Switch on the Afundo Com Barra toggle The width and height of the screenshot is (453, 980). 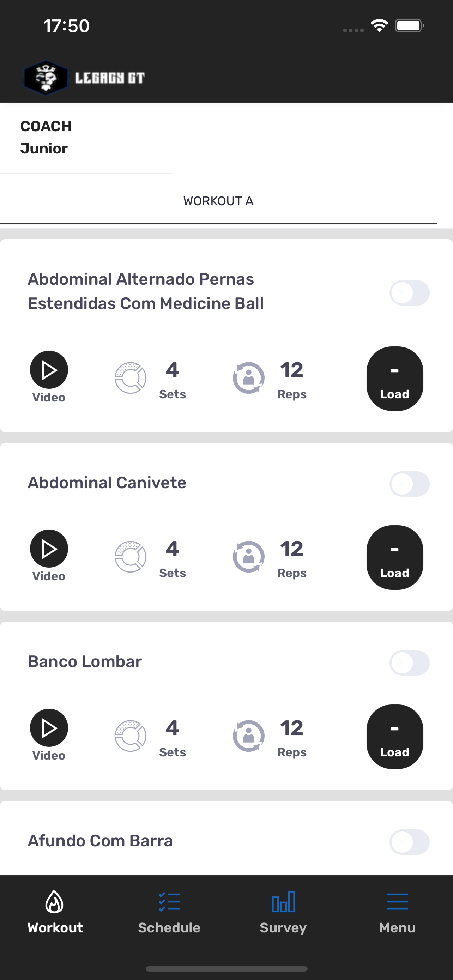409,841
